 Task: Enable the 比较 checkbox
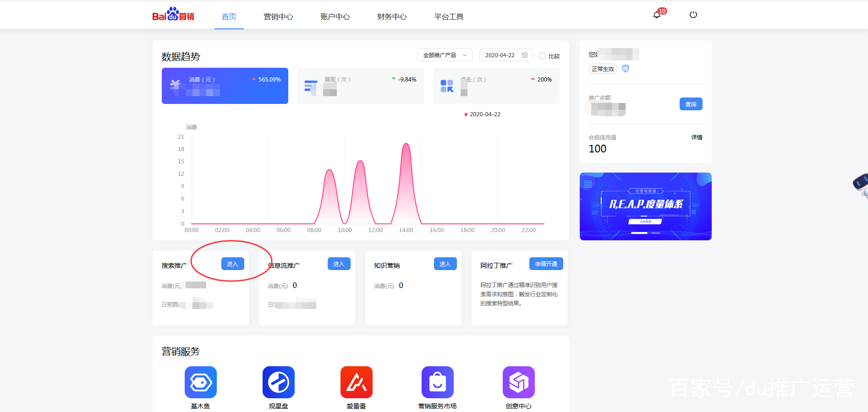pos(543,56)
